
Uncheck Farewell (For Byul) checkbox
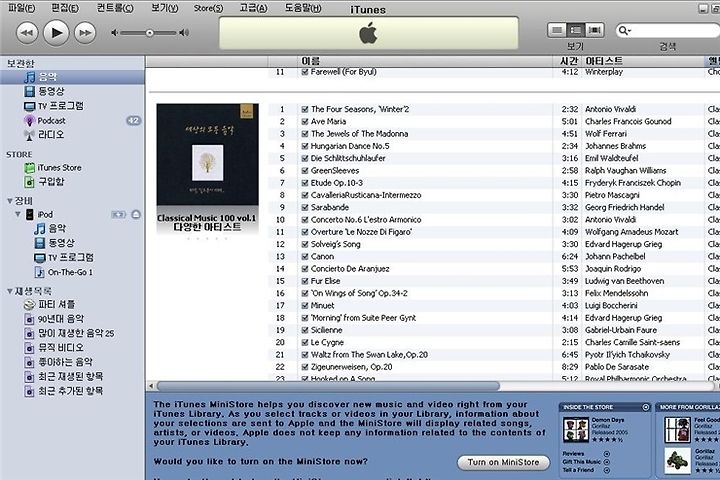[x=305, y=72]
